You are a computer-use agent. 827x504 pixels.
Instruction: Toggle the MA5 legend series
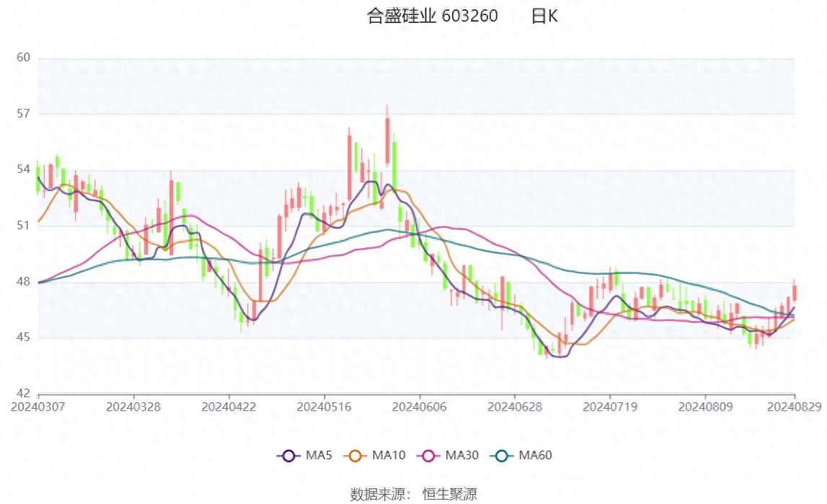(x=304, y=456)
